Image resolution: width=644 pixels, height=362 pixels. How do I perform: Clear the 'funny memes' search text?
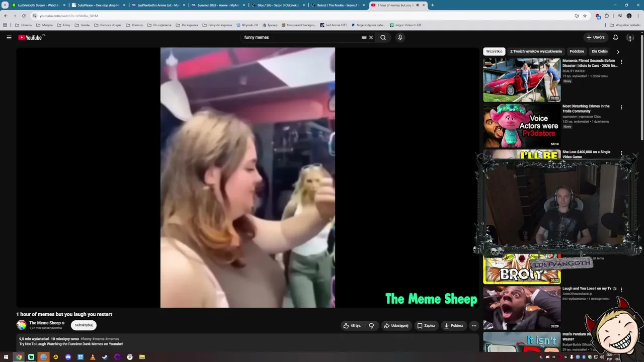pos(371,37)
